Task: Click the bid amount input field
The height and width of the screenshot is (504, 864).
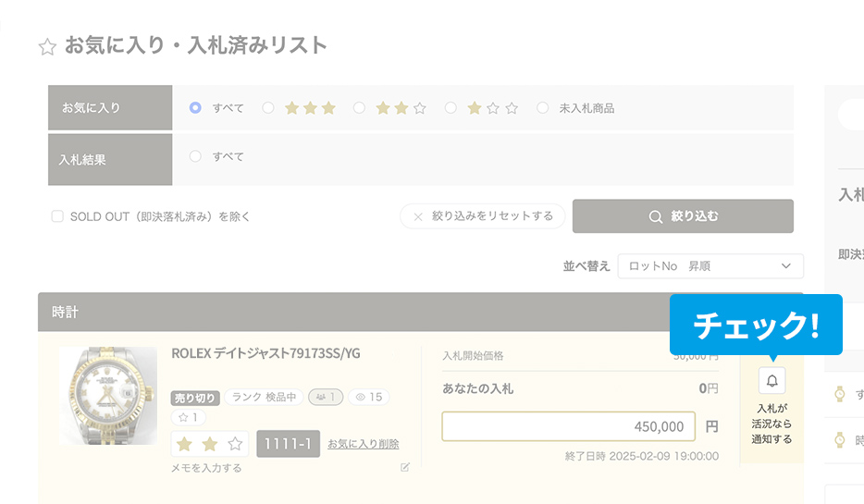Action: point(568,426)
